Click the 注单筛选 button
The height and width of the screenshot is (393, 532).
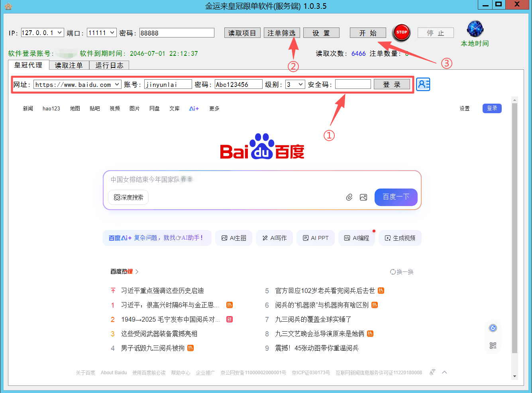click(282, 33)
